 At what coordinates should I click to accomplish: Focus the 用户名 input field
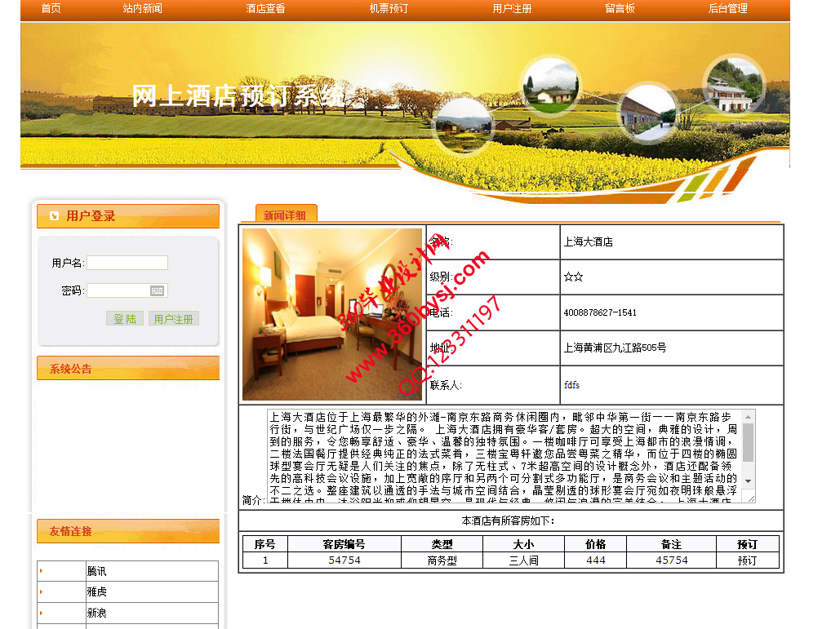pos(127,263)
